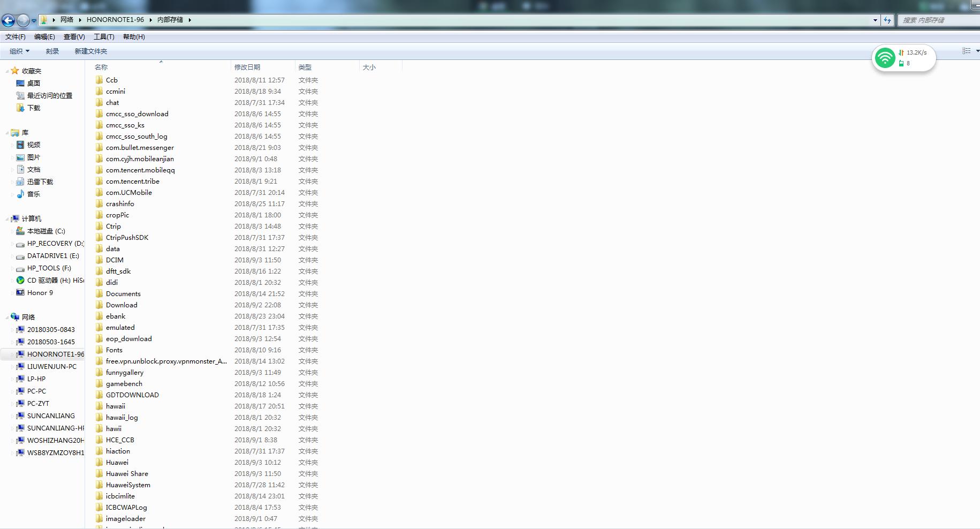
Task: Select the funnygallery folder row
Action: coord(247,372)
